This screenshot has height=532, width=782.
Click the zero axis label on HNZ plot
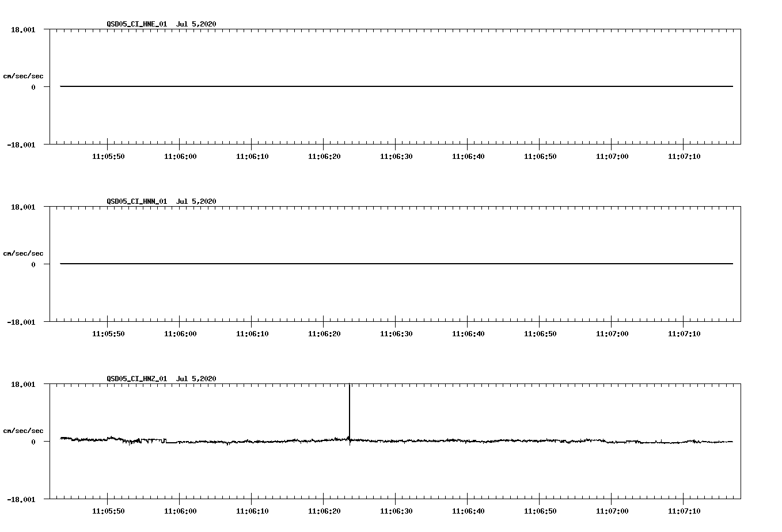point(33,442)
